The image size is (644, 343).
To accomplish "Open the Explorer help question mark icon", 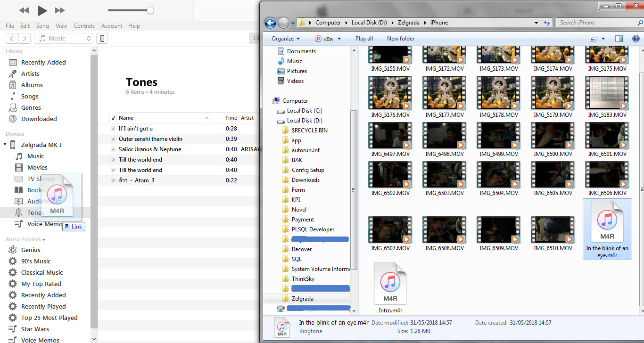I will coord(636,39).
